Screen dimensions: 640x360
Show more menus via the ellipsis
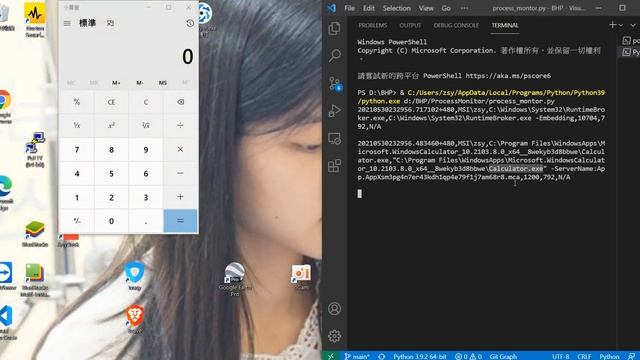tap(464, 8)
